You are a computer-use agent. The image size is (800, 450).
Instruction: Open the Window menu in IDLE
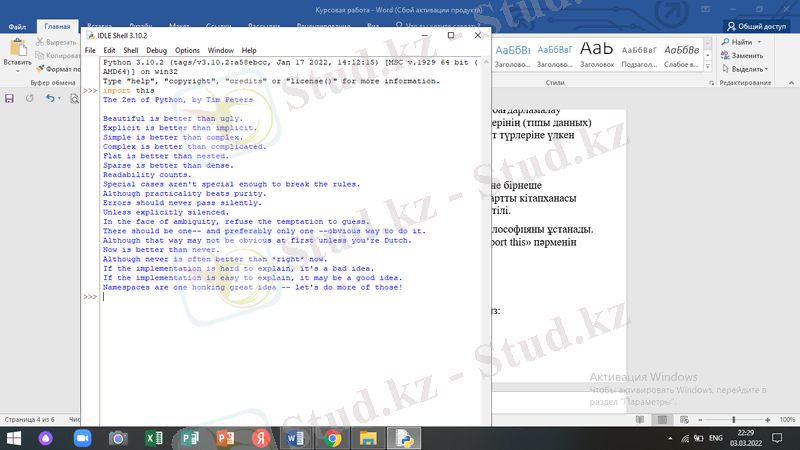tap(220, 51)
